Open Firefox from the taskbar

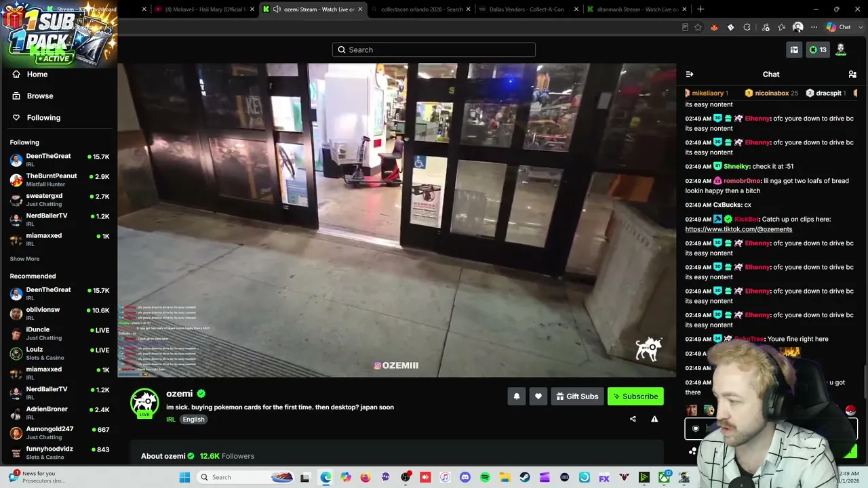point(366,477)
